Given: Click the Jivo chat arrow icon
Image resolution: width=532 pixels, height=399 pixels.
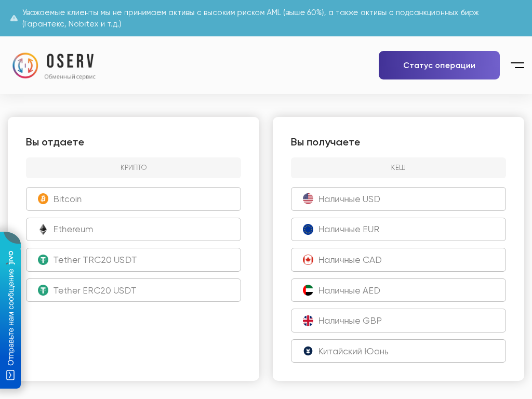Looking at the screenshot, I should (10, 375).
